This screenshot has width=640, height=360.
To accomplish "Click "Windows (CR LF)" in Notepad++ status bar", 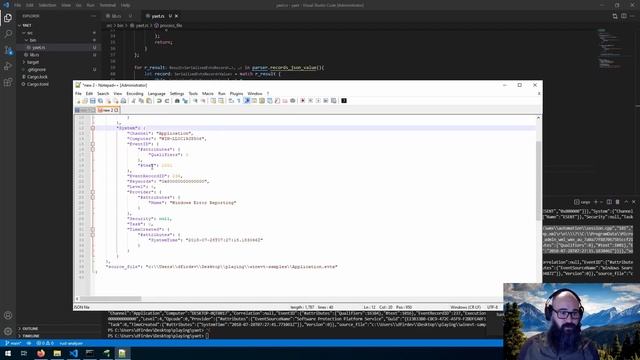I will (x=465, y=307).
